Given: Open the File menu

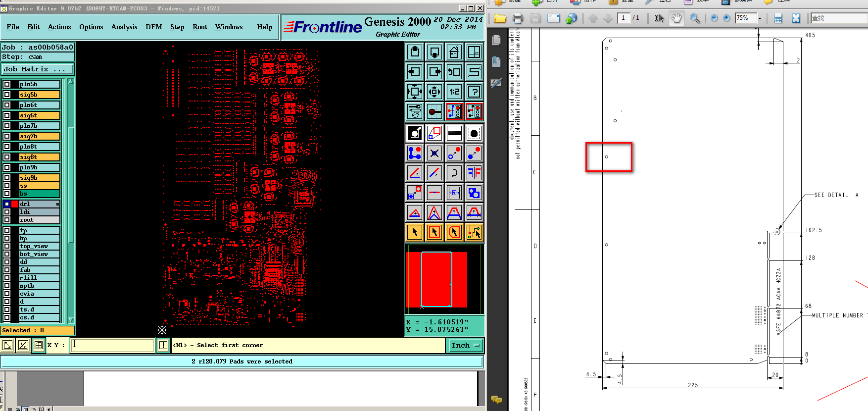Looking at the screenshot, I should pyautogui.click(x=13, y=27).
